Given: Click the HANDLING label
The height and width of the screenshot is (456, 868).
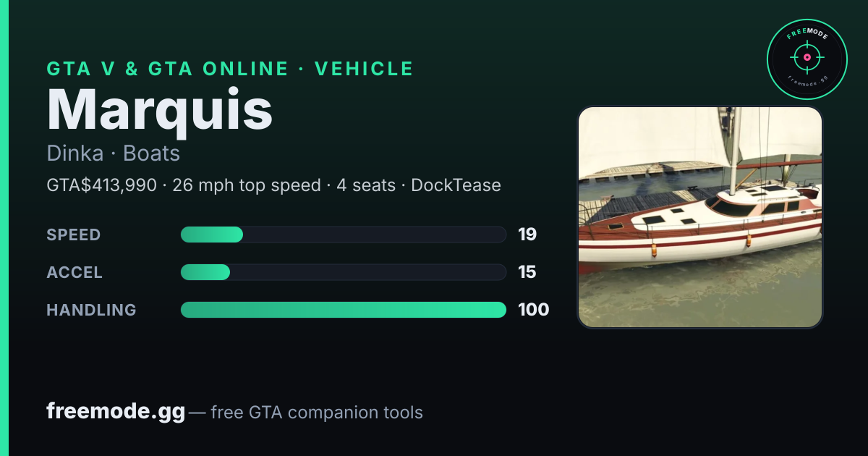Looking at the screenshot, I should [x=91, y=310].
